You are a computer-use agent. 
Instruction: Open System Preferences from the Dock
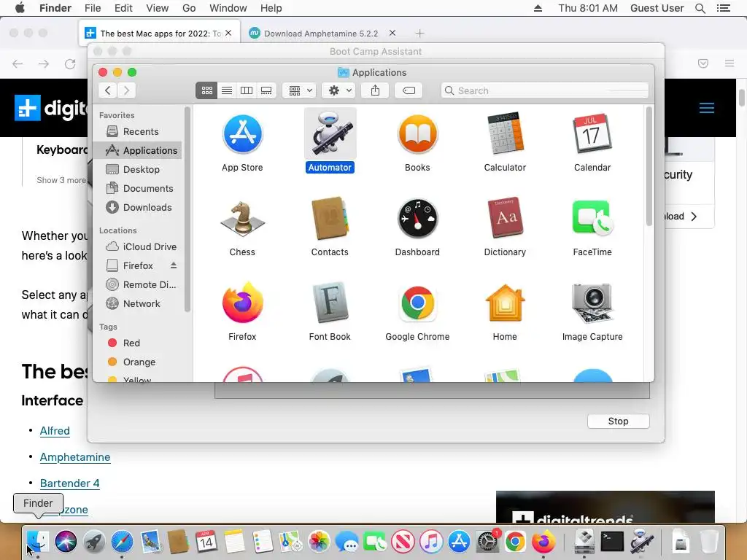(487, 542)
